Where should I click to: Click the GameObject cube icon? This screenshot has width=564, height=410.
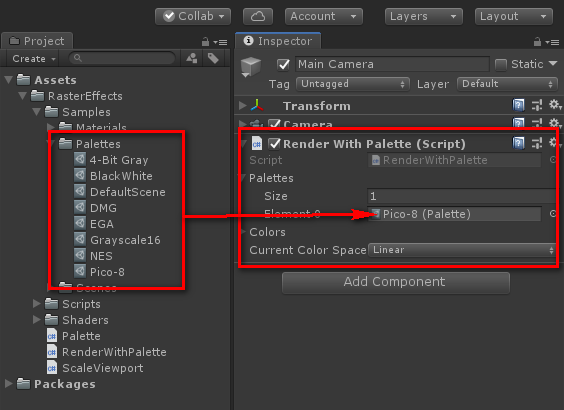click(250, 67)
